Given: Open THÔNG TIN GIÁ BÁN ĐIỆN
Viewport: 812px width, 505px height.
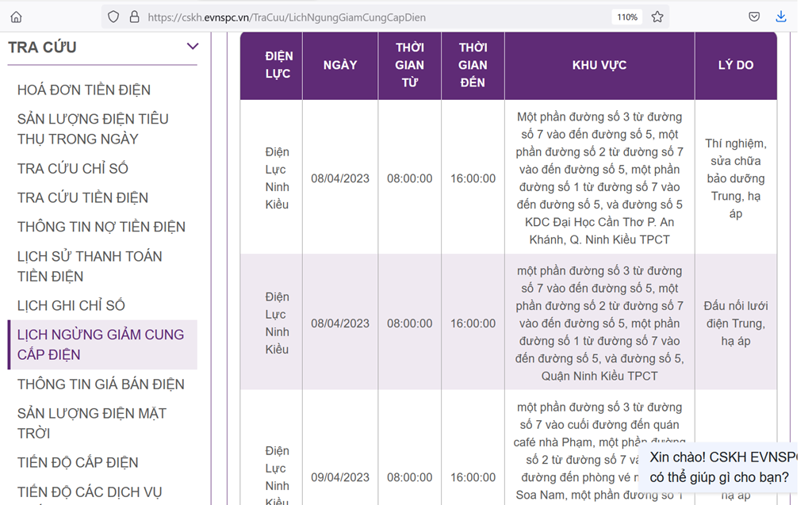Looking at the screenshot, I should [x=101, y=384].
